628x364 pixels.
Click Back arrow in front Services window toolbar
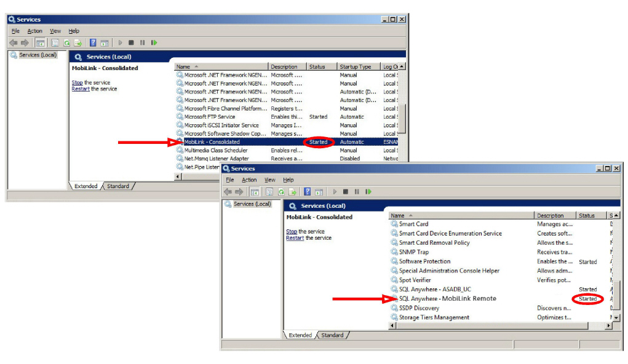click(x=228, y=192)
